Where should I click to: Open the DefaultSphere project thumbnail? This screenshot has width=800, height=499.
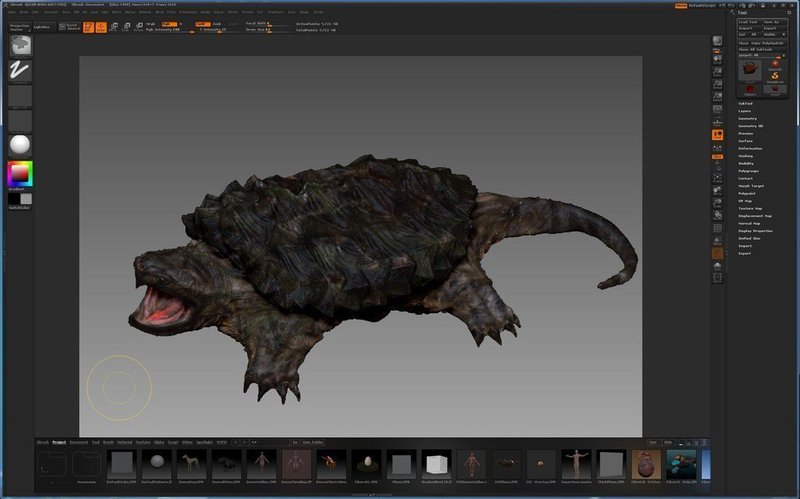click(157, 464)
